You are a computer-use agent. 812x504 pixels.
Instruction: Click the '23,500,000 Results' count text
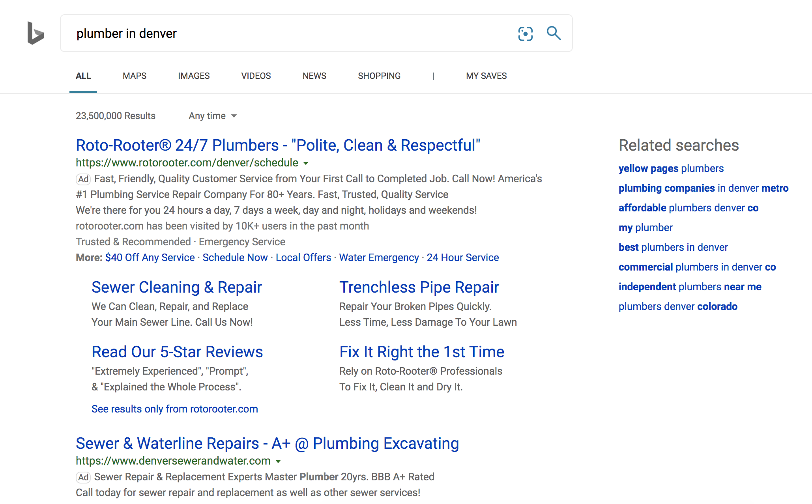[116, 116]
